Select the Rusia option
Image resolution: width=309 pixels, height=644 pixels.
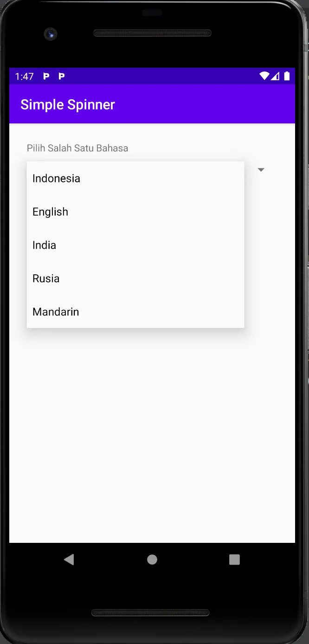click(135, 278)
